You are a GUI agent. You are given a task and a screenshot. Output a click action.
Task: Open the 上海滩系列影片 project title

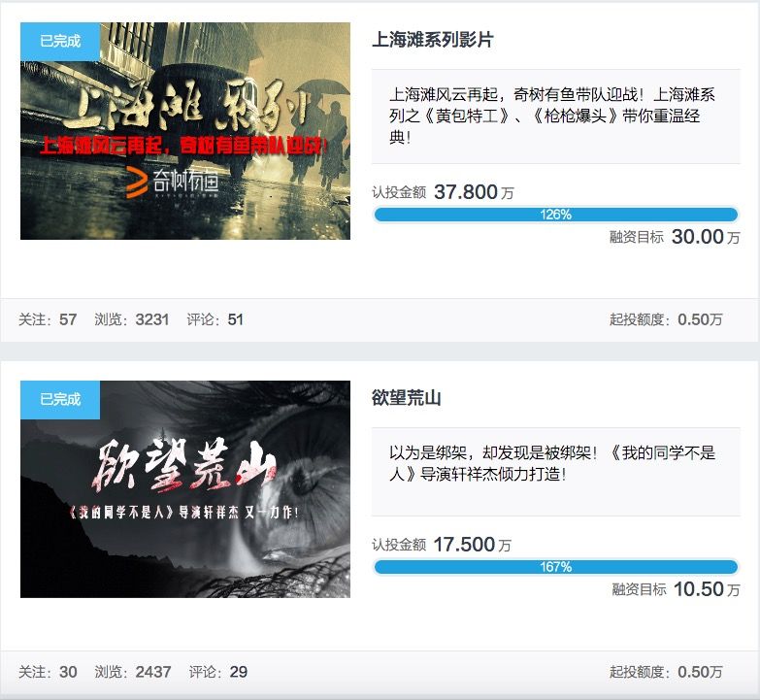(432, 39)
